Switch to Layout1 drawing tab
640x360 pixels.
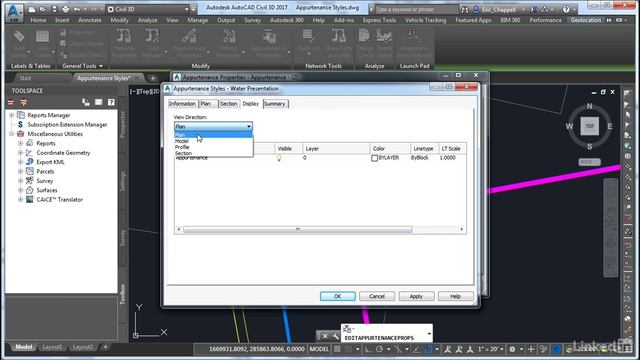[52, 347]
